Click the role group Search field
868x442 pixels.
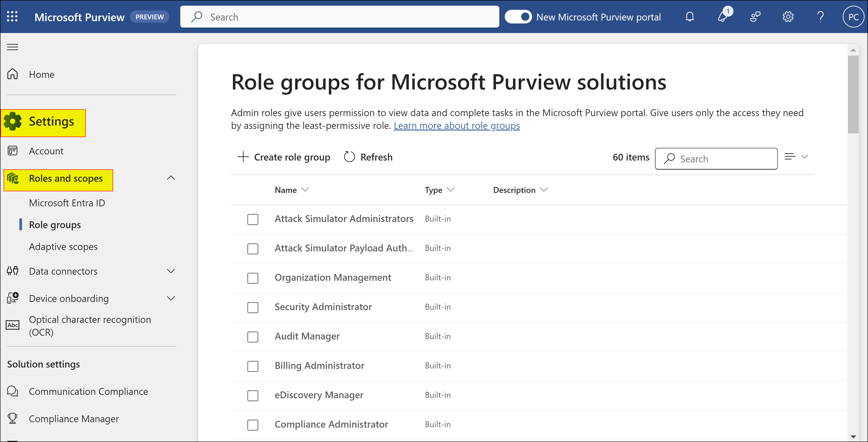tap(716, 158)
